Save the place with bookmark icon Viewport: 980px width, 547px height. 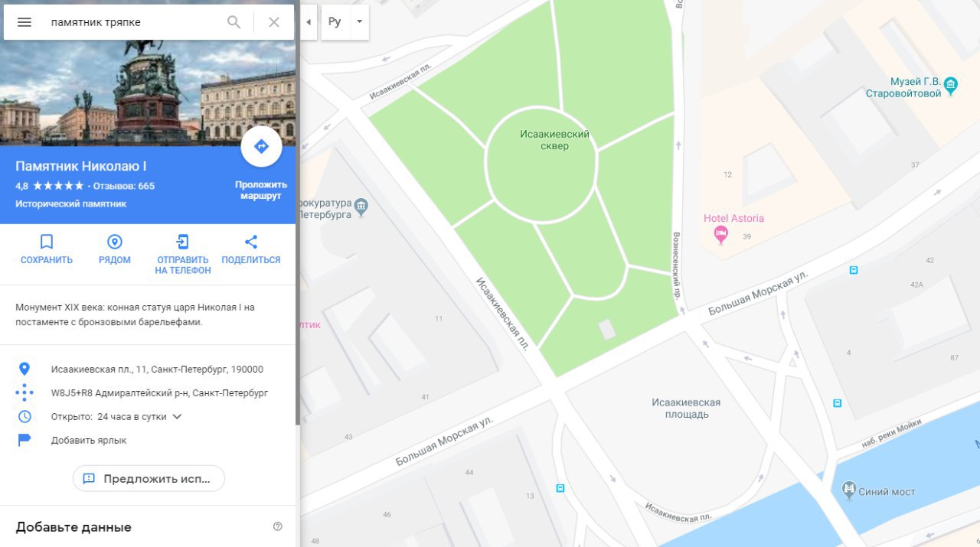[x=47, y=249]
